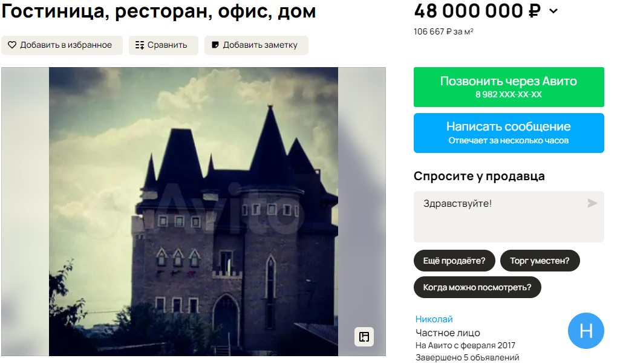Click Добавить заметку button
Screen dimensions: 620x364
pyautogui.click(x=256, y=45)
